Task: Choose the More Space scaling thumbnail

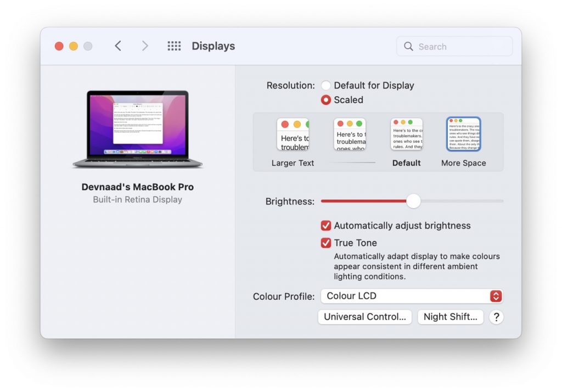Action: click(x=463, y=134)
